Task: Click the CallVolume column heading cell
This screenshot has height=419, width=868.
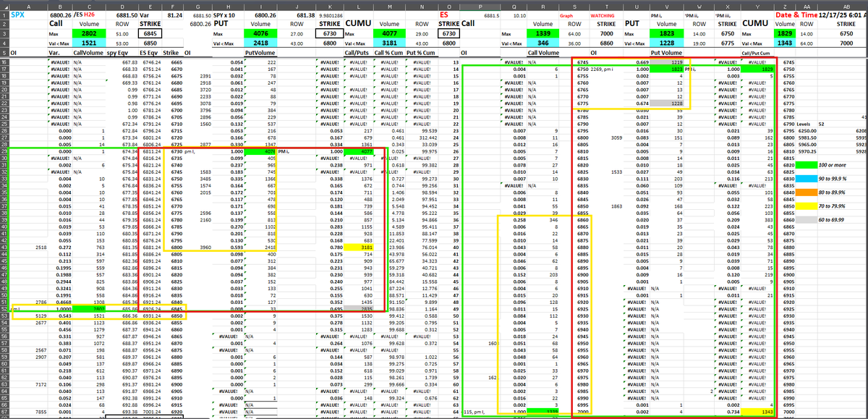Action: [x=88, y=53]
